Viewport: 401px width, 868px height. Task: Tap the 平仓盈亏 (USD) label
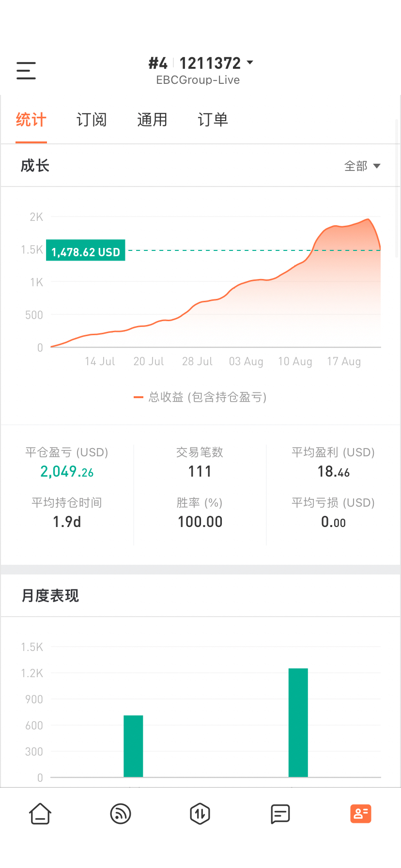(67, 452)
